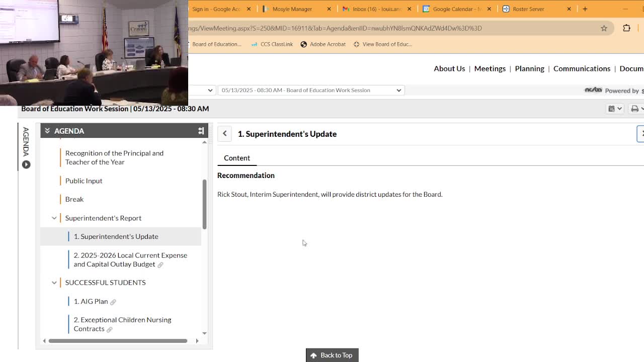The width and height of the screenshot is (644, 362).
Task: Switch to the Roster Server tab
Action: coord(528,9)
